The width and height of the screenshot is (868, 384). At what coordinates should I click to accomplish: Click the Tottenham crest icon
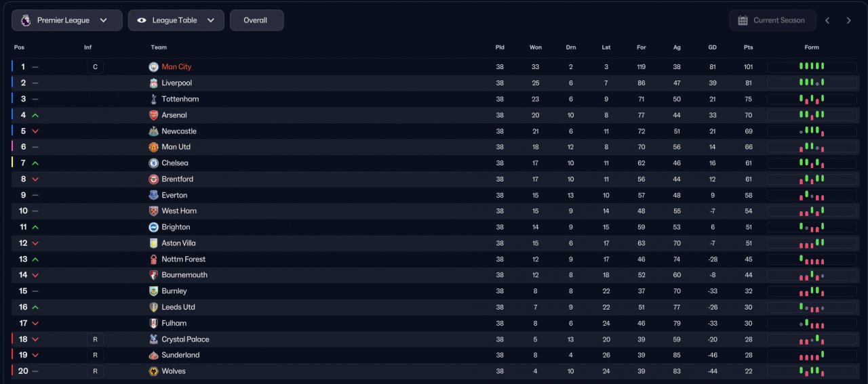tap(153, 99)
